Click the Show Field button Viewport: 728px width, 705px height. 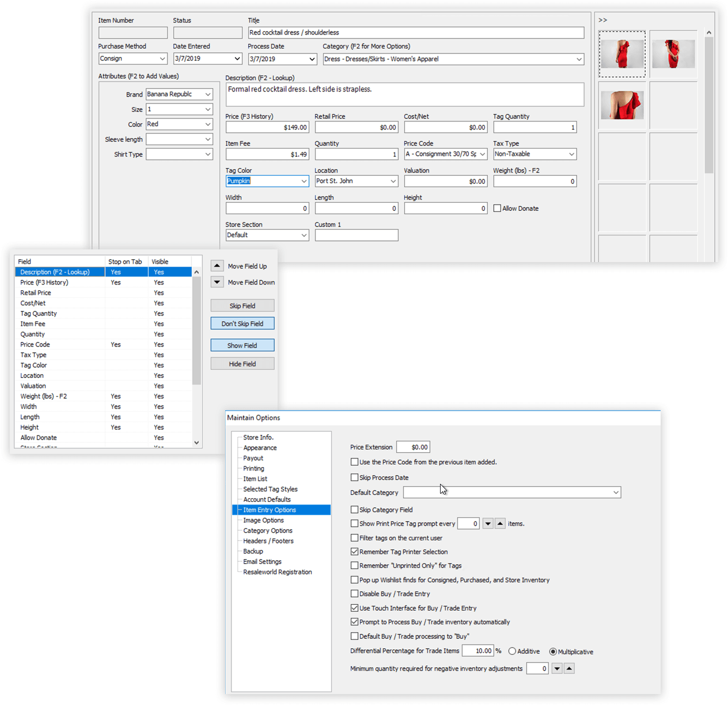pos(242,346)
